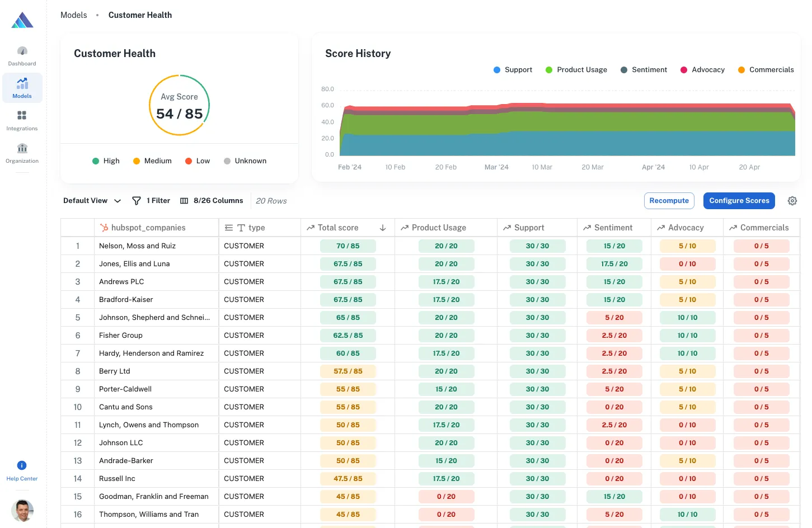This screenshot has height=528, width=812.
Task: Click the columns layout icon
Action: pos(184,201)
